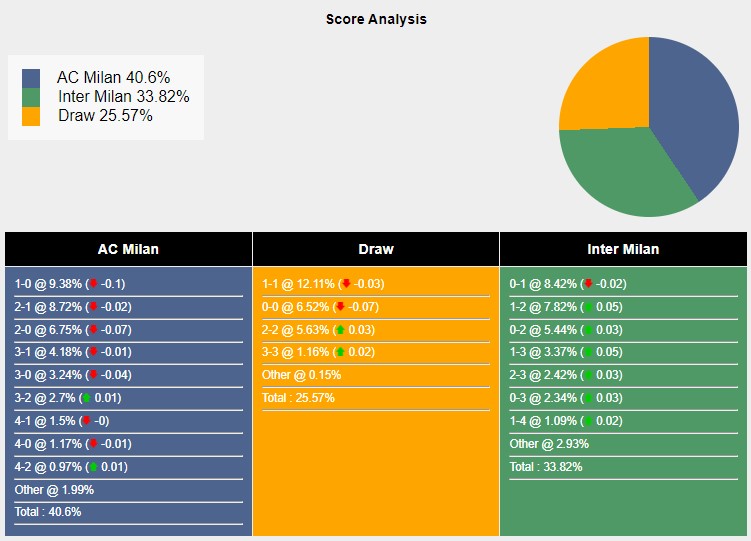The width and height of the screenshot is (751, 541).
Task: Select the '2-1 @ 8.72%' score text
Action: click(x=48, y=307)
